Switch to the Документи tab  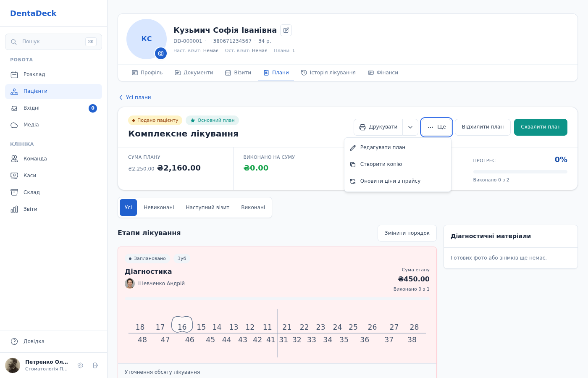click(x=194, y=73)
